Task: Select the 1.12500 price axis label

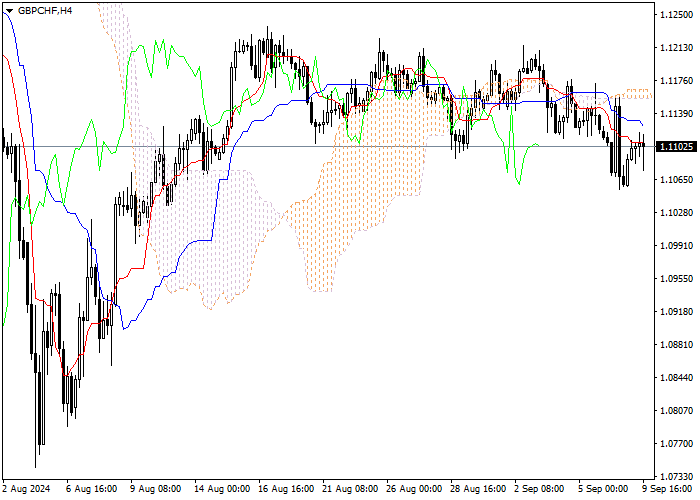Action: pyautogui.click(x=676, y=15)
